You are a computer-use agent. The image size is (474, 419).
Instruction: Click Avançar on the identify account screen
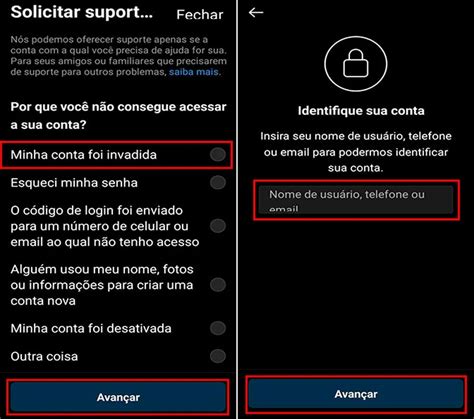click(x=356, y=394)
